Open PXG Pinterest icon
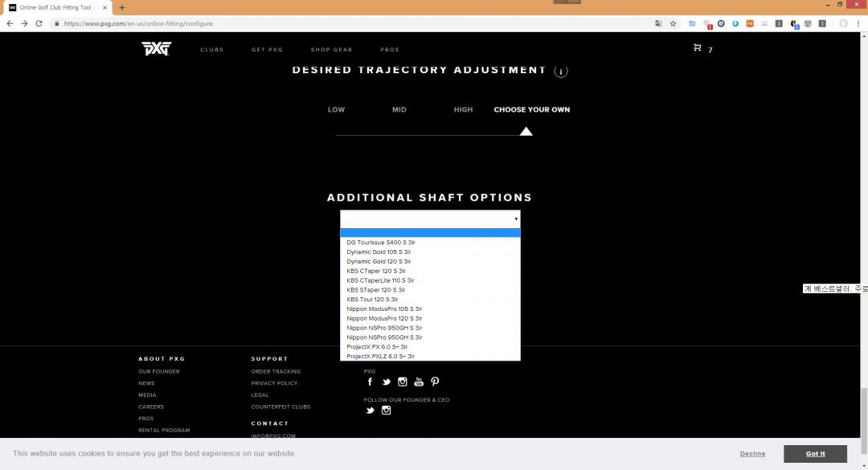This screenshot has width=868, height=470. 435,382
